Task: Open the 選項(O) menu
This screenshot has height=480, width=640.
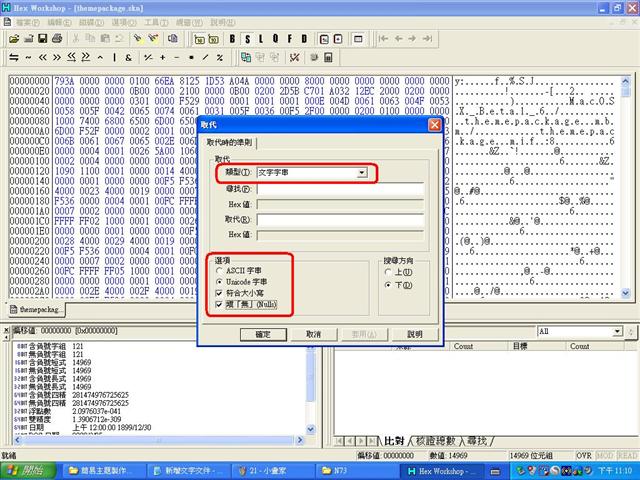Action: tap(124, 22)
